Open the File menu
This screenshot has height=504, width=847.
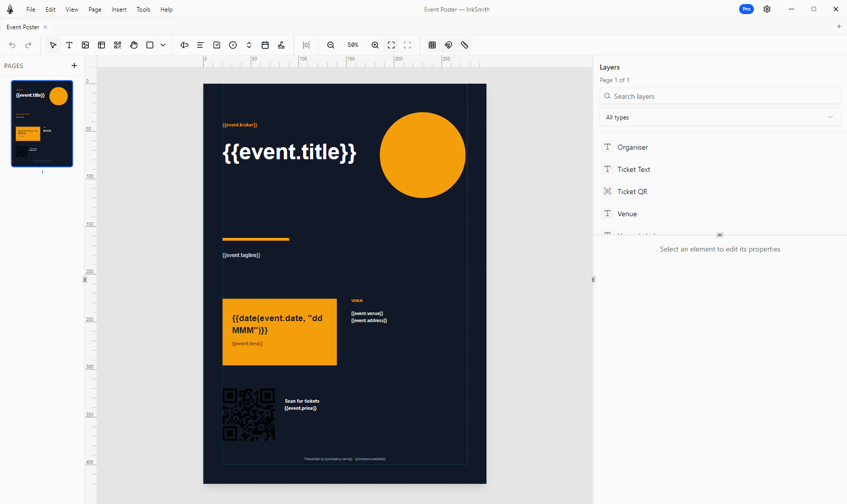pyautogui.click(x=31, y=10)
